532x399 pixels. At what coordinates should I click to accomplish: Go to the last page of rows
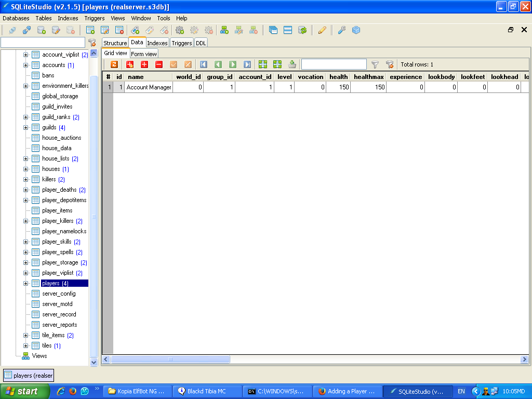coord(247,64)
